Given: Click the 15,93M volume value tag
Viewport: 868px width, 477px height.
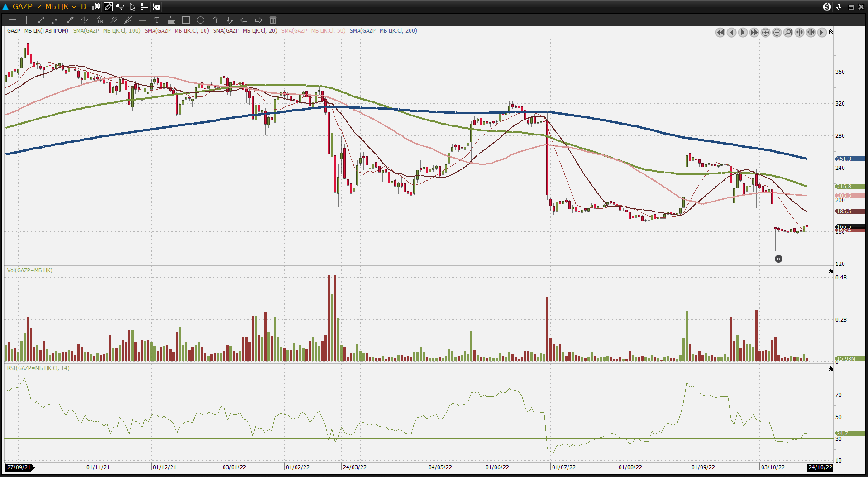Looking at the screenshot, I should [x=850, y=359].
